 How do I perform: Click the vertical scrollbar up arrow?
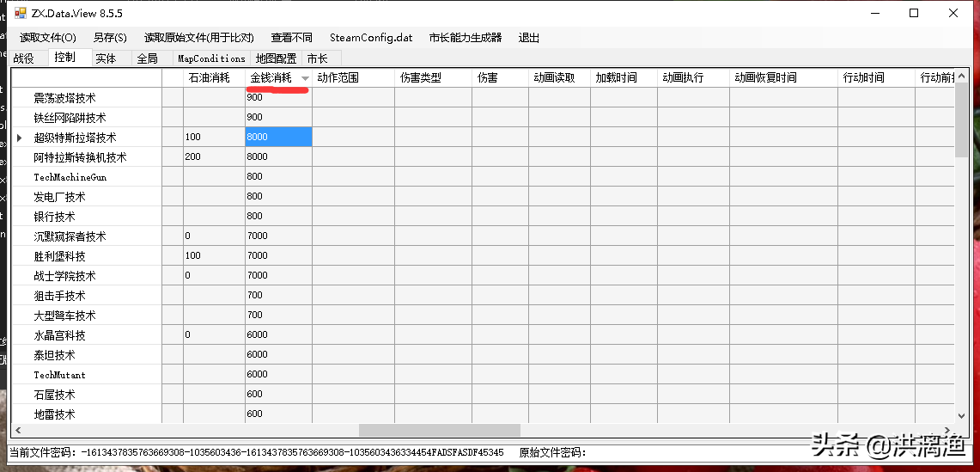click(x=961, y=77)
